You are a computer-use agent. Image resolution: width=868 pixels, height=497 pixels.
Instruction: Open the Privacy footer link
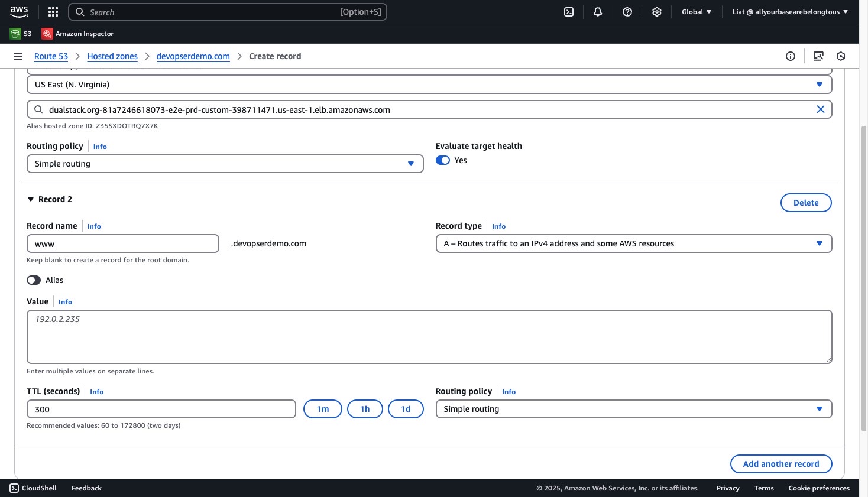[728, 488]
